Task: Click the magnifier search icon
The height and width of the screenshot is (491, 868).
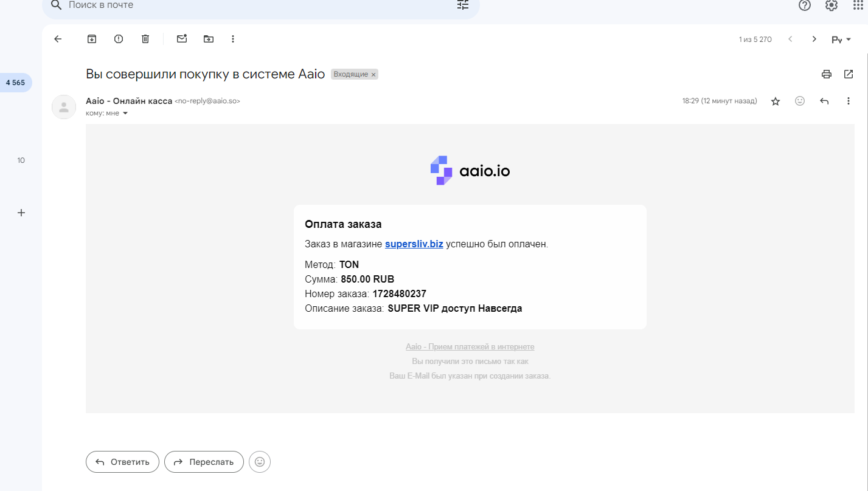Action: [57, 5]
